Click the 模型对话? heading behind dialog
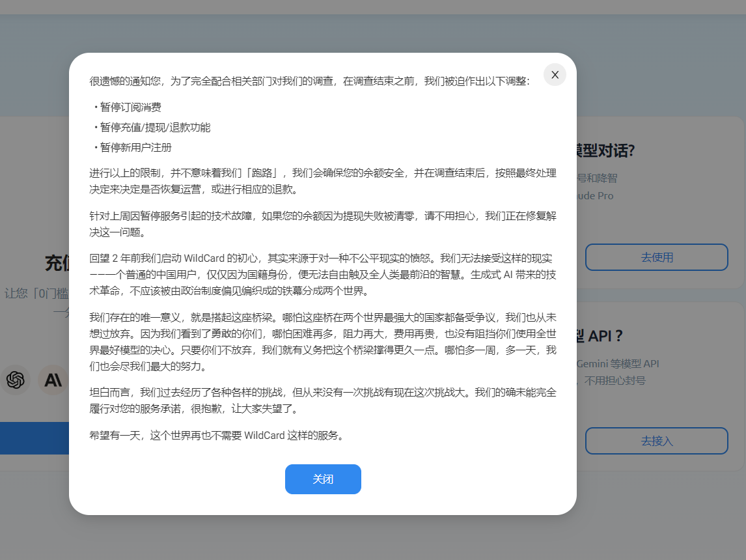Image resolution: width=746 pixels, height=560 pixels. [605, 151]
